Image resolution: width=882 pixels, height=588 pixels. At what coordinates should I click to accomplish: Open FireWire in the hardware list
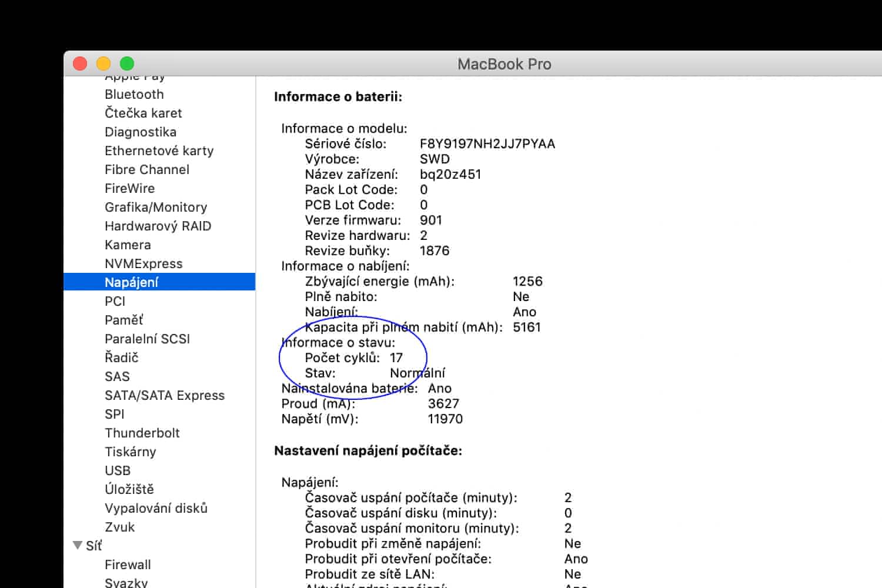pos(130,188)
